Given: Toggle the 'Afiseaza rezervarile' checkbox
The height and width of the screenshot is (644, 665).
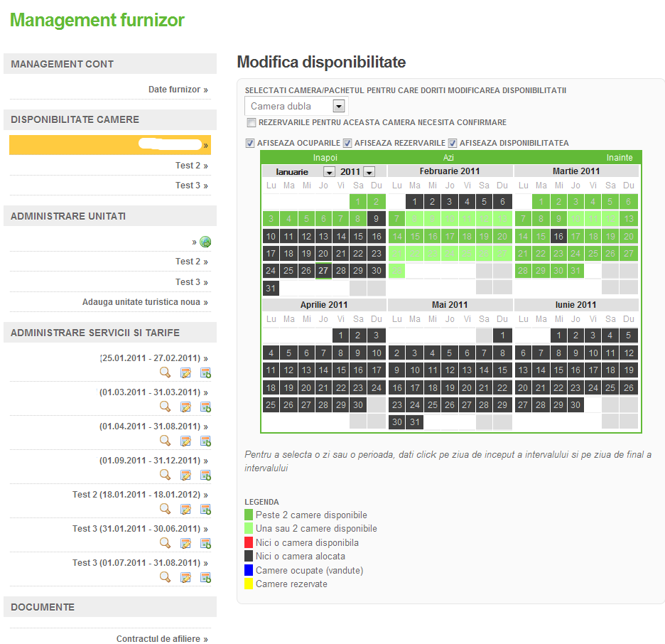Looking at the screenshot, I should (347, 143).
